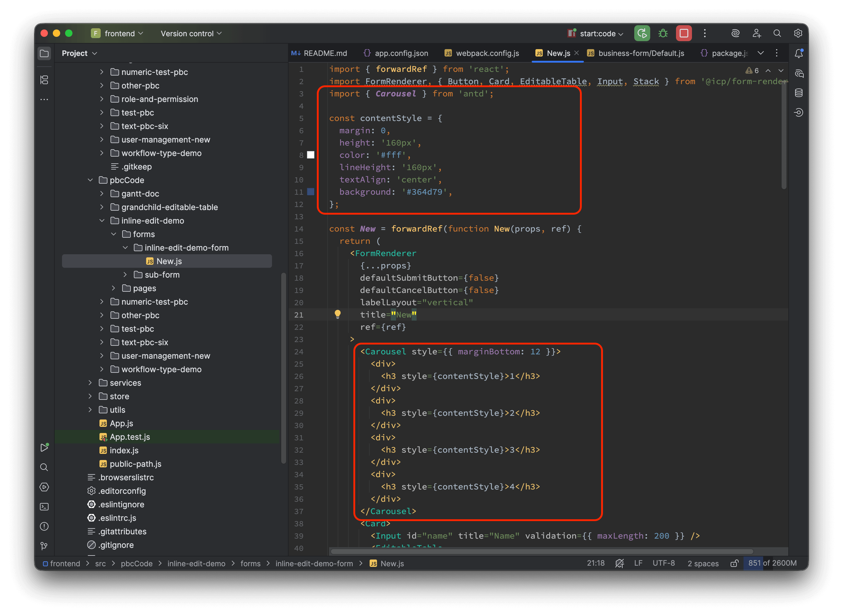The image size is (843, 616).
Task: Toggle the file read-only lock in status bar
Action: click(x=734, y=563)
